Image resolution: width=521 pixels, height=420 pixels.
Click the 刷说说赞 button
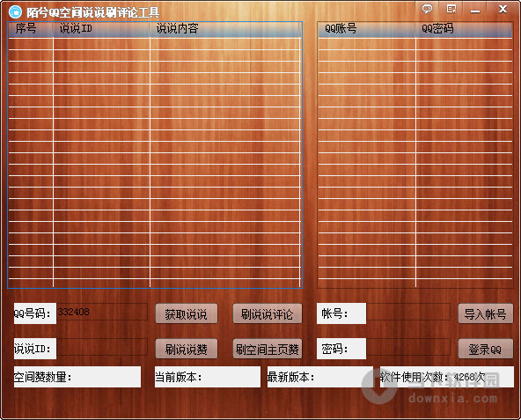click(x=186, y=349)
